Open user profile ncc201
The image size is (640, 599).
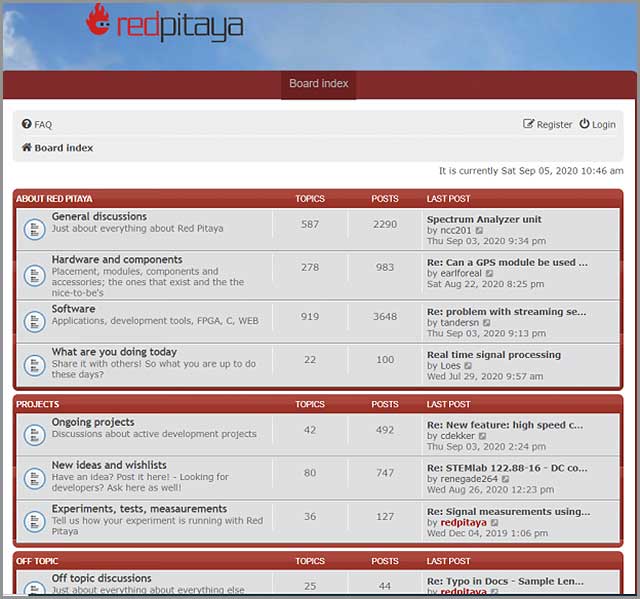point(456,231)
